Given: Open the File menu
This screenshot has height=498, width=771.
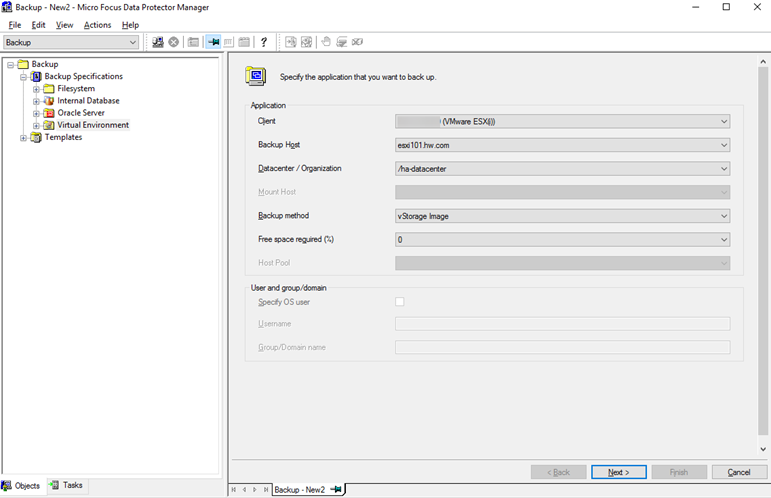Looking at the screenshot, I should point(15,25).
